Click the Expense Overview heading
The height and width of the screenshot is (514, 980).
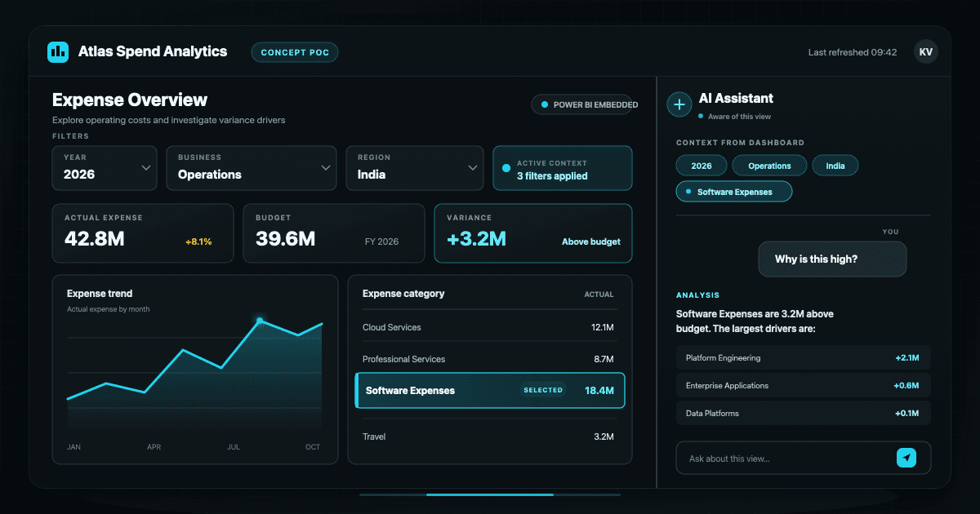[130, 100]
